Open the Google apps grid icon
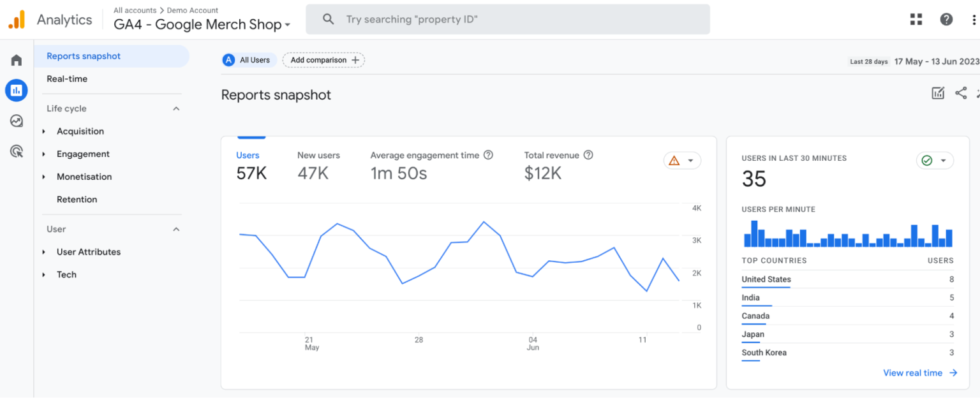This screenshot has height=398, width=980. [x=916, y=19]
